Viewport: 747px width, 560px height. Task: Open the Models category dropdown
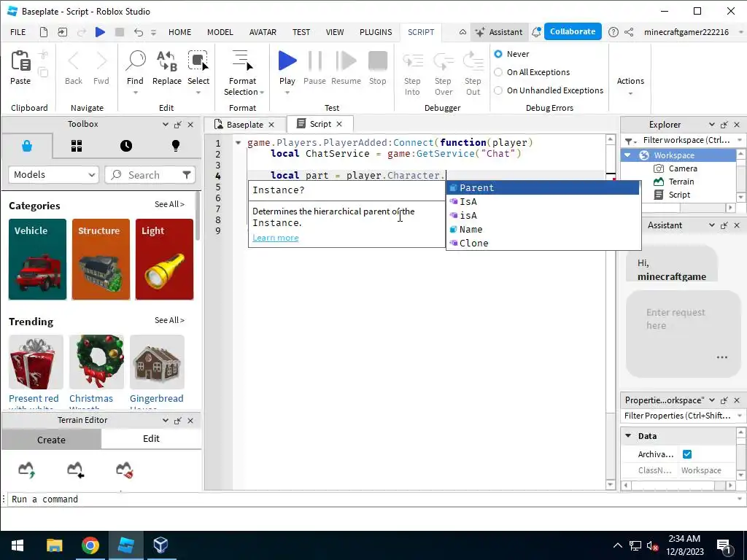[x=54, y=175]
